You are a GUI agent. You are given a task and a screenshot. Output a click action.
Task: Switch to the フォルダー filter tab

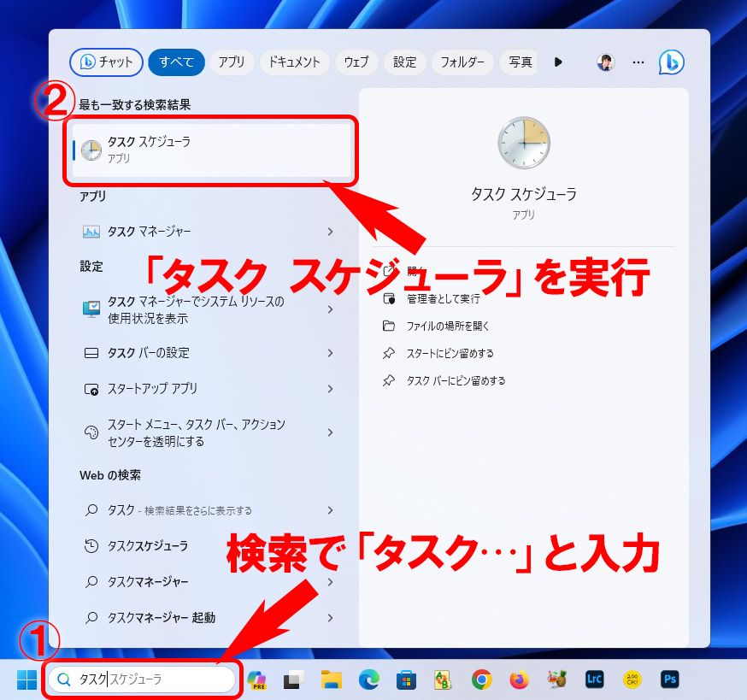462,62
